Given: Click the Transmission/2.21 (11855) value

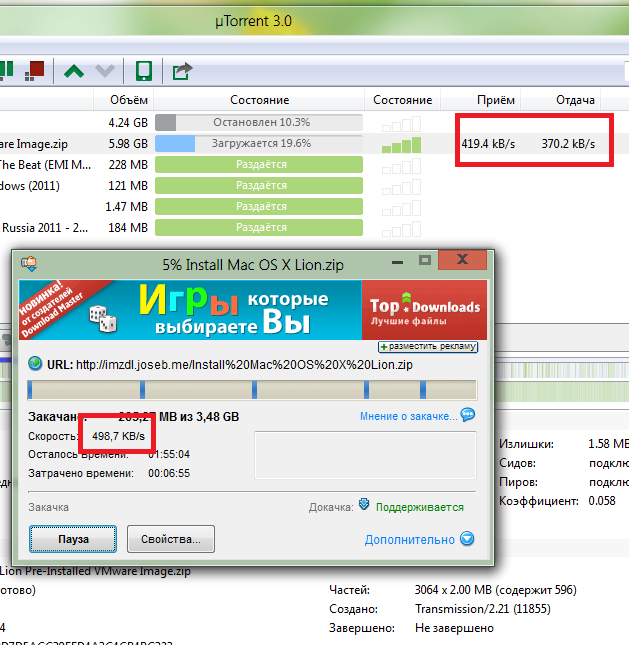Looking at the screenshot, I should pyautogui.click(x=483, y=608).
